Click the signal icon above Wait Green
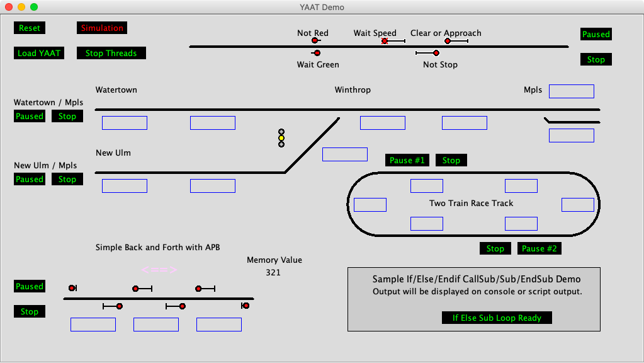The height and width of the screenshot is (363, 644). (316, 53)
